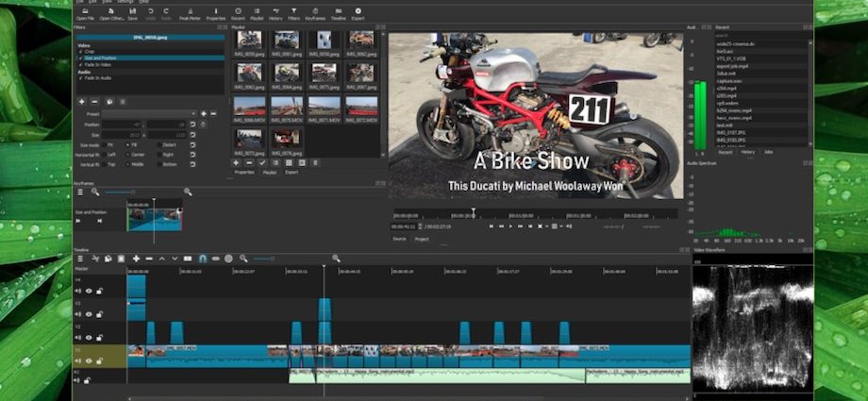The width and height of the screenshot is (868, 401).
Task: Click the Timeline Paste clipboard icon
Action: (x=121, y=259)
